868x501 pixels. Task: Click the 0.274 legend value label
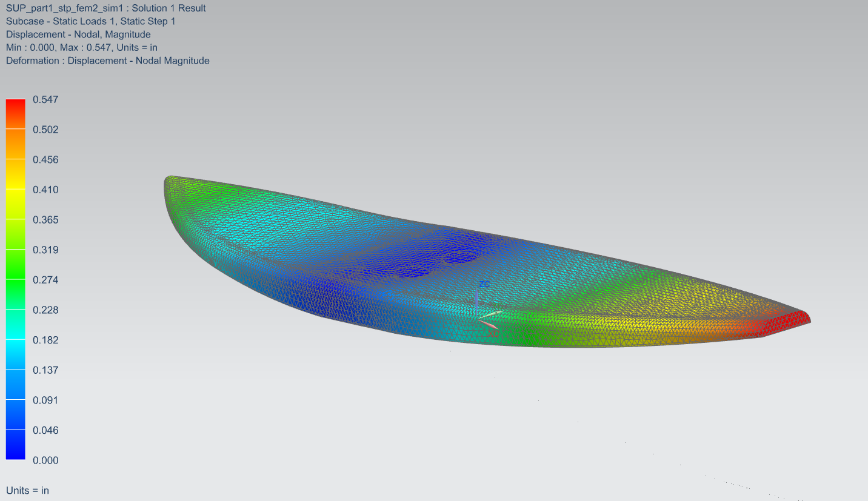pyautogui.click(x=45, y=280)
